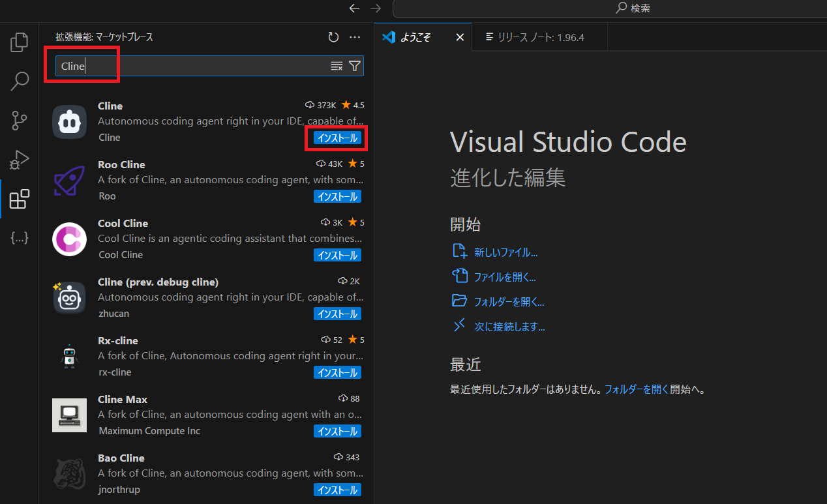The width and height of the screenshot is (827, 504).
Task: Open more actions for Extensions panel
Action: pyautogui.click(x=355, y=37)
